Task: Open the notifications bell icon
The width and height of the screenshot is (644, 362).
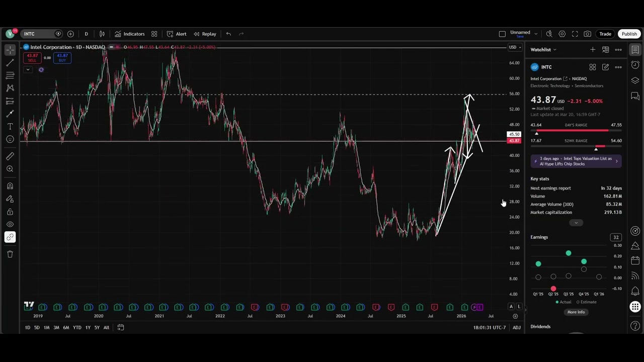Action: tap(635, 291)
